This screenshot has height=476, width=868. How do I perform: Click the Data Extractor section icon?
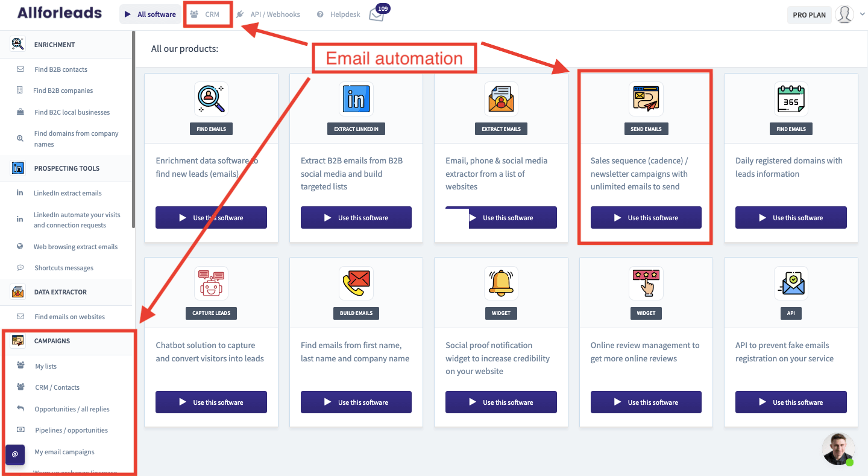(18, 292)
